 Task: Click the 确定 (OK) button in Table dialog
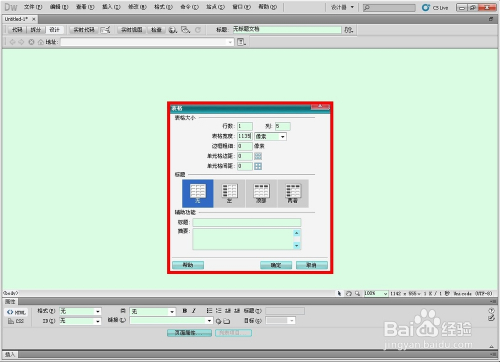pyautogui.click(x=276, y=265)
